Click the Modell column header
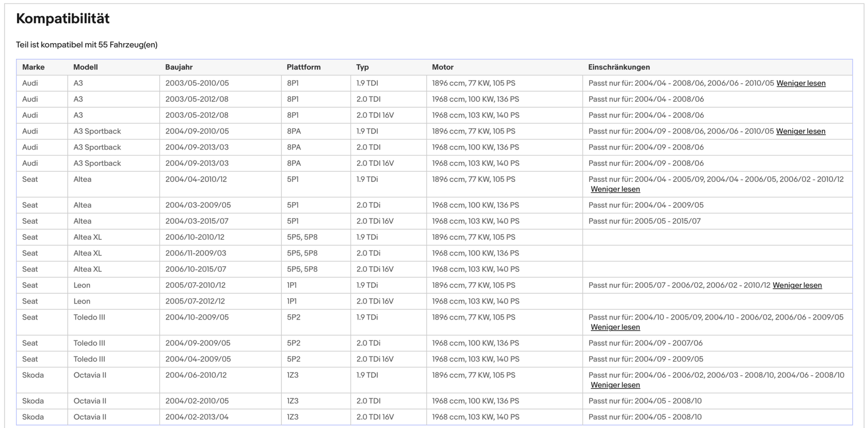 click(85, 67)
